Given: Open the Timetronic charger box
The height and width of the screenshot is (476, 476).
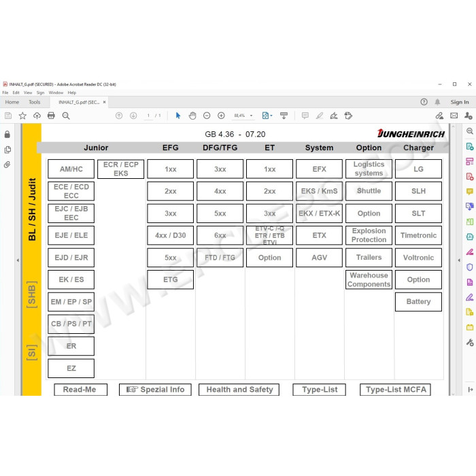Looking at the screenshot, I should [418, 235].
